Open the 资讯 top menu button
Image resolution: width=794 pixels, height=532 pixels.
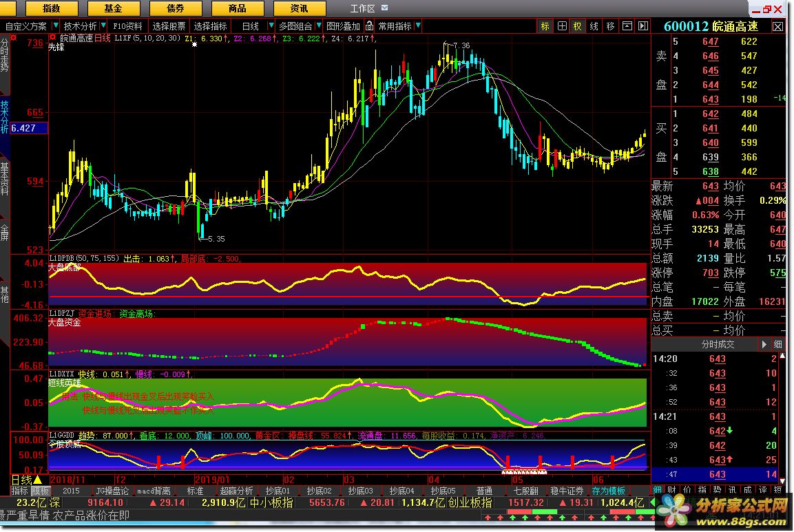(300, 8)
